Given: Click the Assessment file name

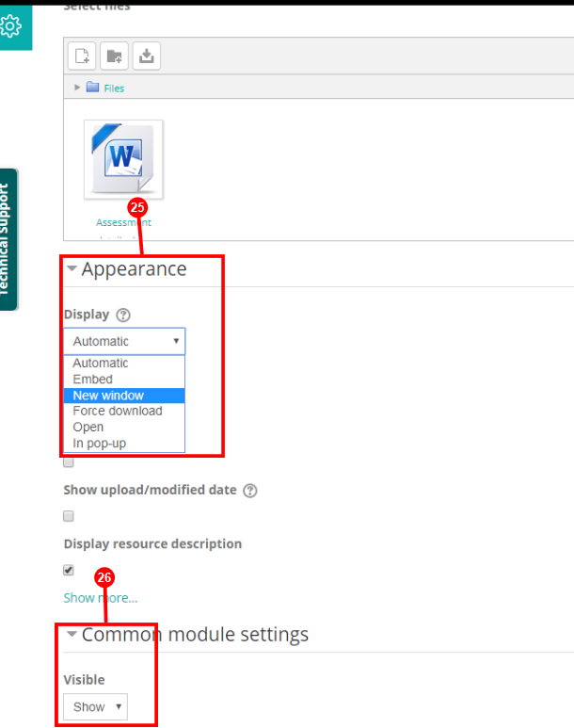Looking at the screenshot, I should pos(123,222).
